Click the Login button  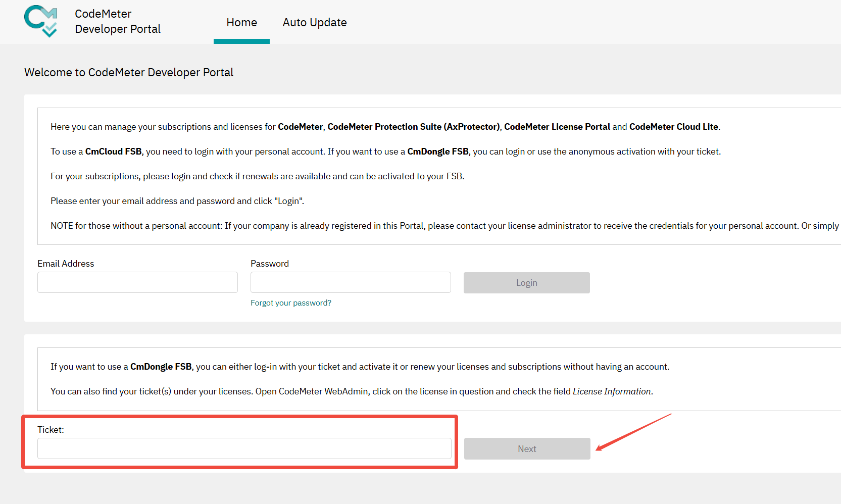[x=526, y=283]
